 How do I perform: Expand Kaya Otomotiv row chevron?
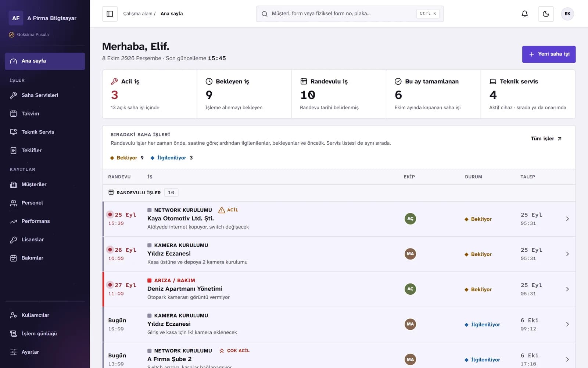pyautogui.click(x=567, y=219)
